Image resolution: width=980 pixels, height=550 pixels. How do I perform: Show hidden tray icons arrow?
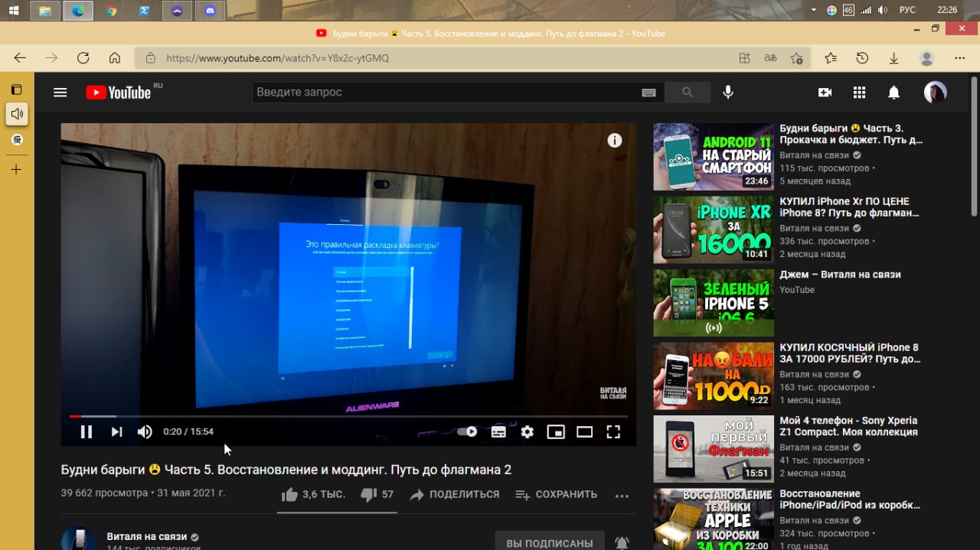point(815,10)
